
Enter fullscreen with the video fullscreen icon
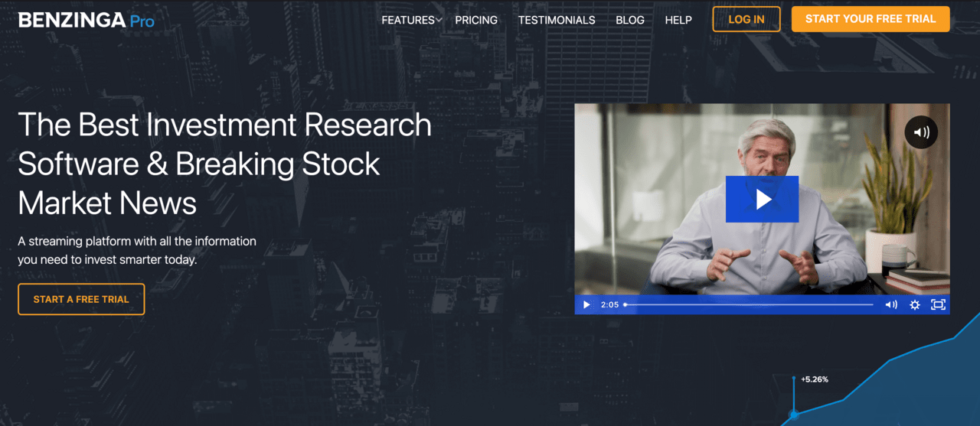(x=938, y=304)
